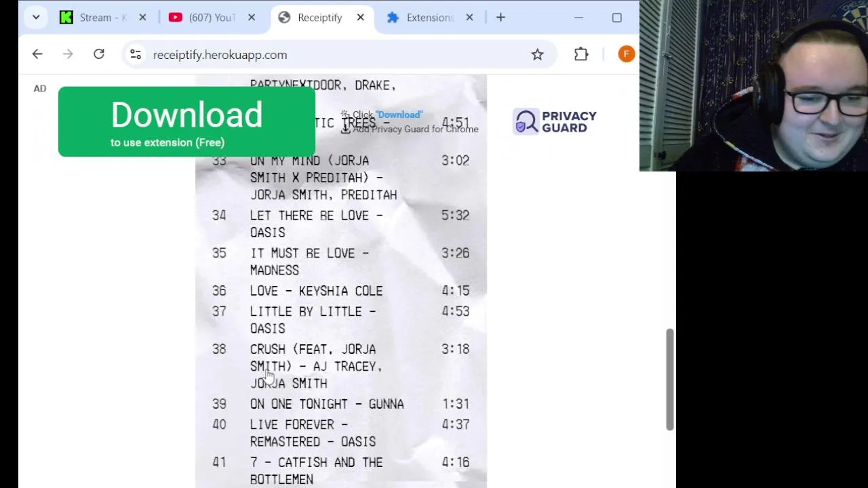Select track 38 Crush feat. Jorja Smith
Image resolution: width=868 pixels, height=488 pixels.
pyautogui.click(x=316, y=366)
